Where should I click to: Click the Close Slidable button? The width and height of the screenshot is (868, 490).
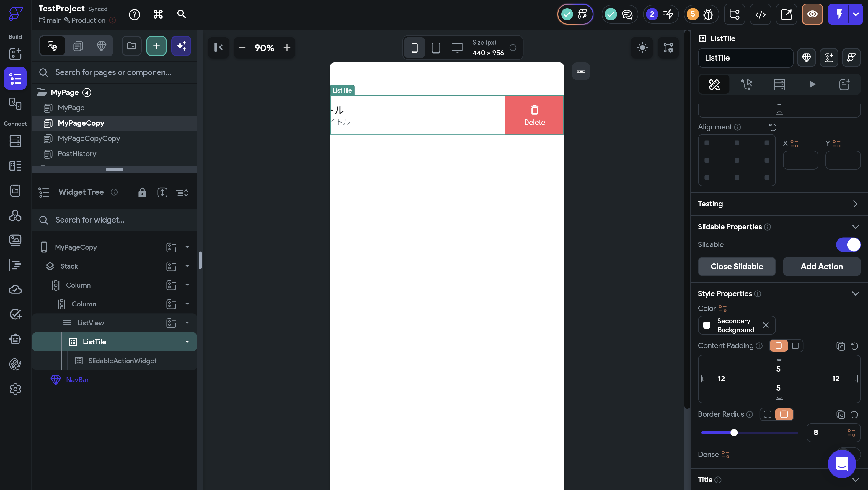737,266
